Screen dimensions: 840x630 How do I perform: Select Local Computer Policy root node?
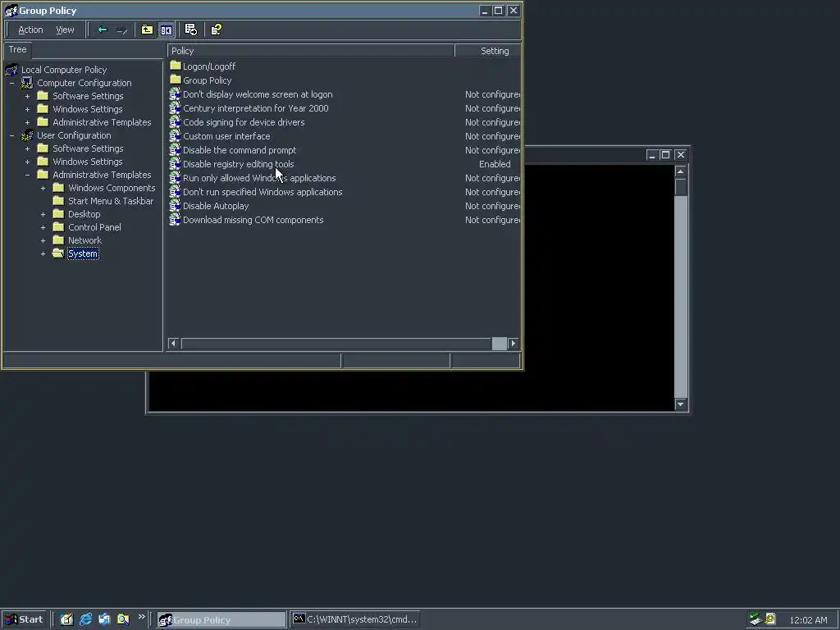tap(64, 70)
